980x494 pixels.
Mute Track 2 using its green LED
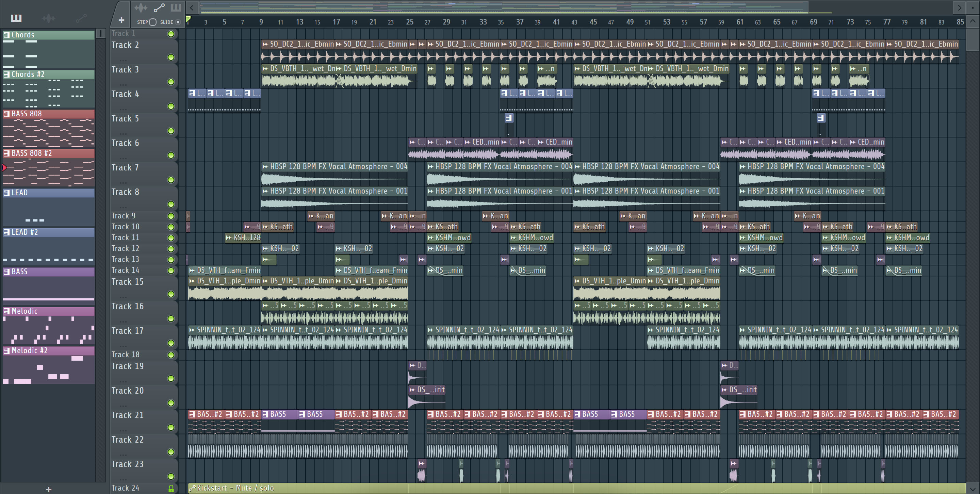(x=171, y=57)
